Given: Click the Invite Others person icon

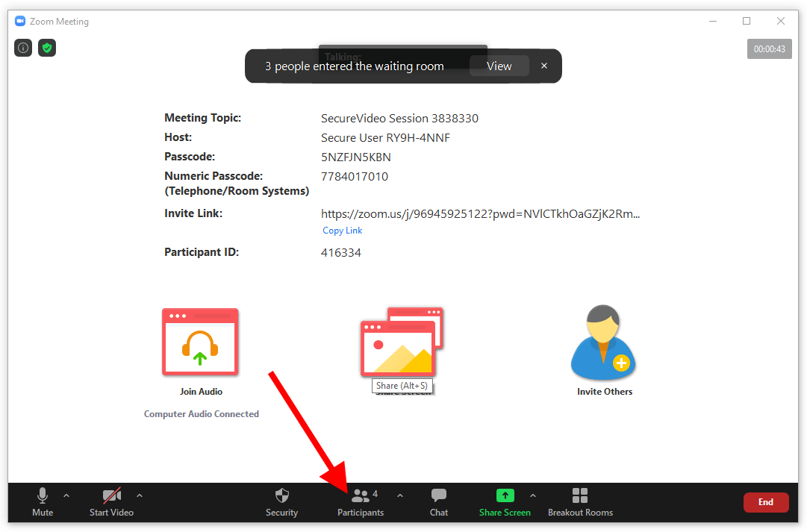Looking at the screenshot, I should [604, 342].
